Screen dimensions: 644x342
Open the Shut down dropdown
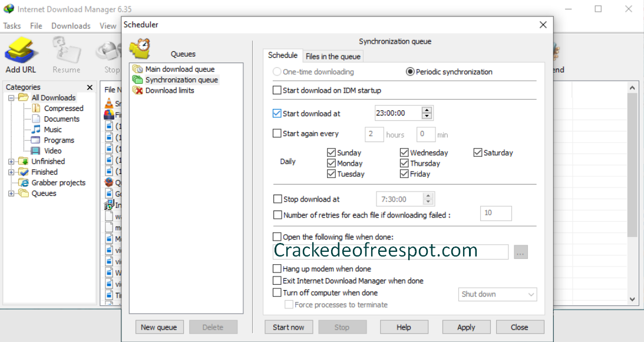coord(497,294)
